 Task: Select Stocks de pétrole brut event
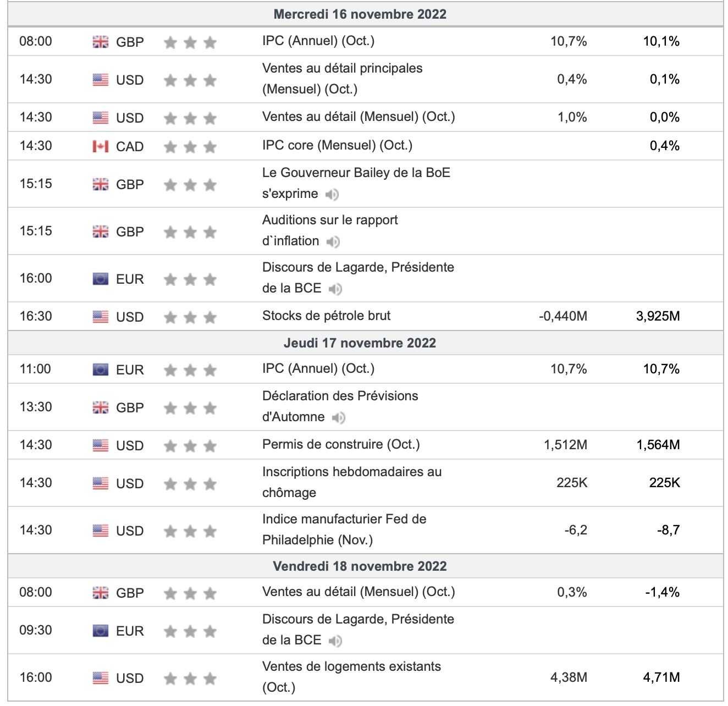click(x=326, y=316)
